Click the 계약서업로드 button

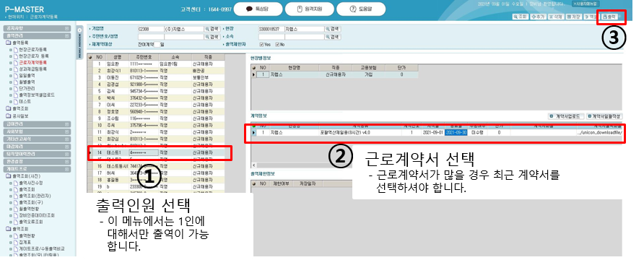point(566,116)
